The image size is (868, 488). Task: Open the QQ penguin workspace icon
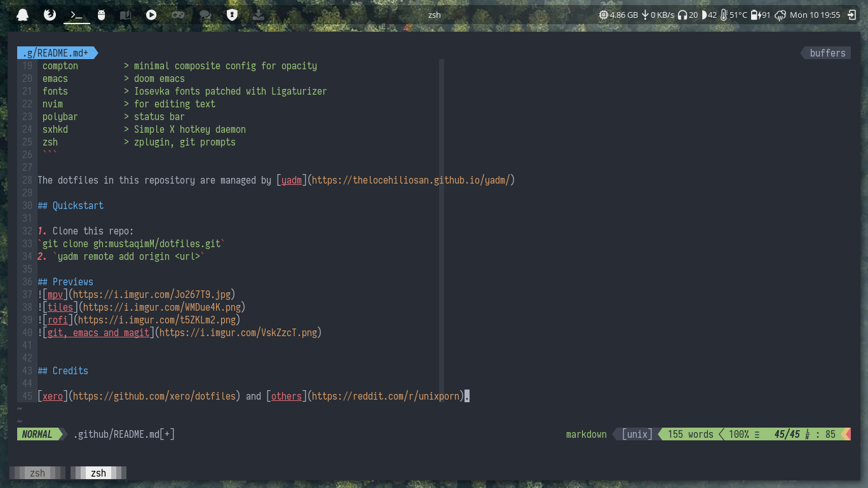pyautogui.click(x=23, y=15)
